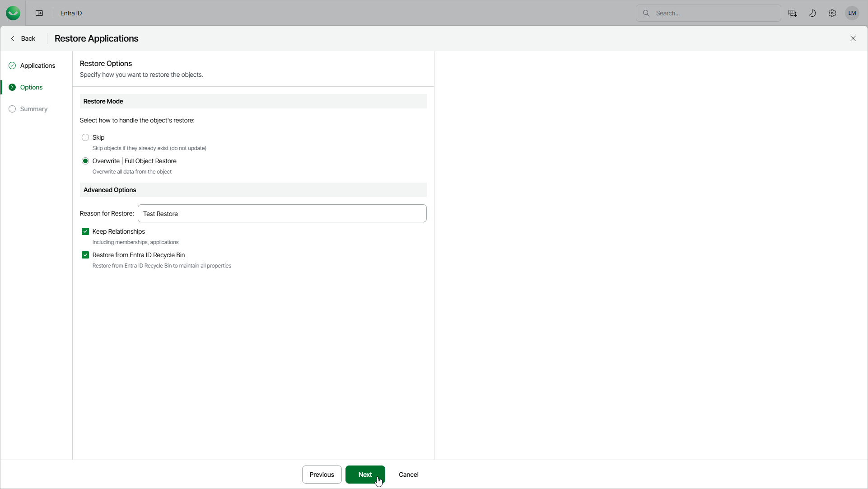Go to the Applications wizard step
Viewport: 868px width, 489px height.
tap(37, 66)
